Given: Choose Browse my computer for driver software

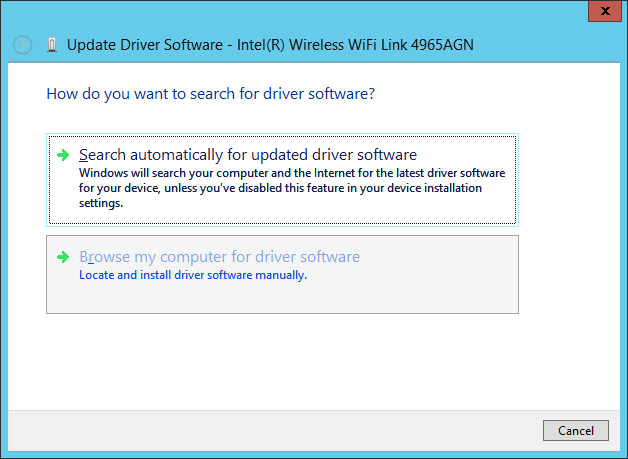Looking at the screenshot, I should [219, 257].
